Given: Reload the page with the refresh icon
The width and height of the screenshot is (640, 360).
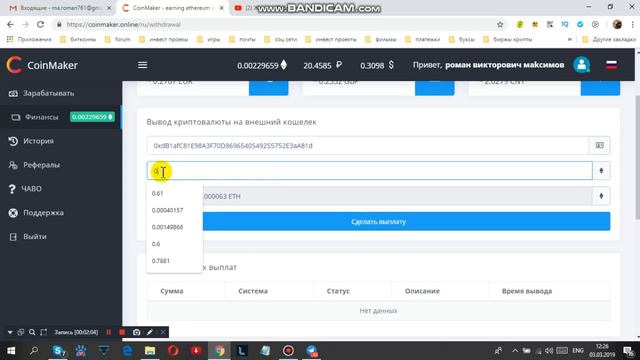Looking at the screenshot, I should 40,24.
